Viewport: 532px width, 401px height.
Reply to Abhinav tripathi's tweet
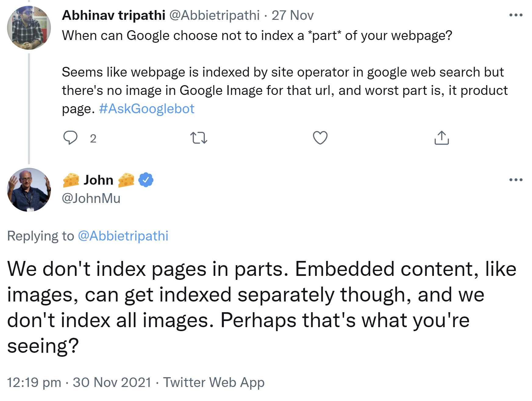pyautogui.click(x=70, y=138)
